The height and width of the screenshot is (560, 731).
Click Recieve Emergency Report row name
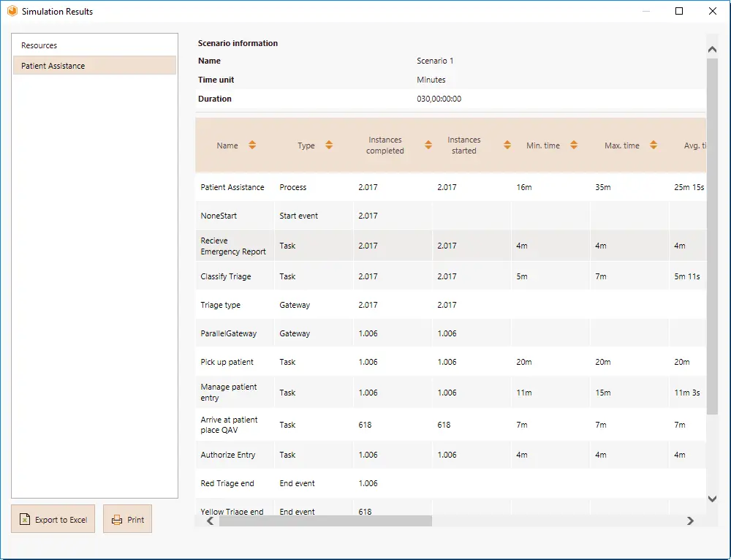pyautogui.click(x=233, y=246)
